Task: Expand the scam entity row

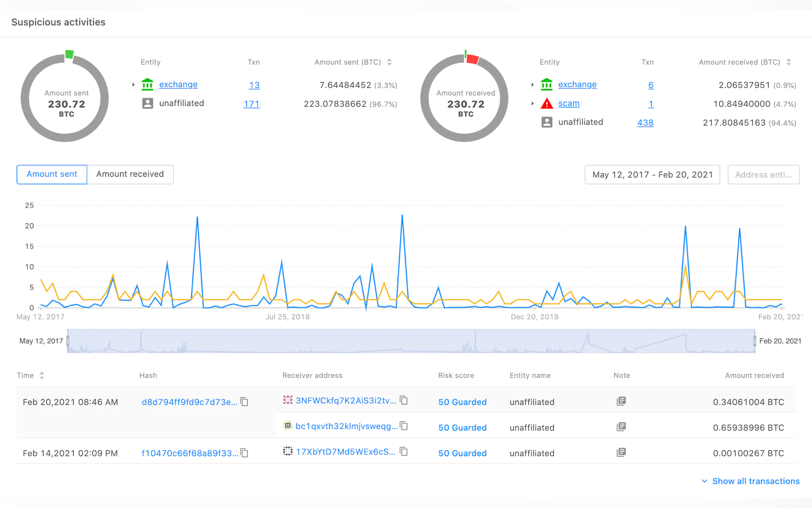Action: [532, 103]
